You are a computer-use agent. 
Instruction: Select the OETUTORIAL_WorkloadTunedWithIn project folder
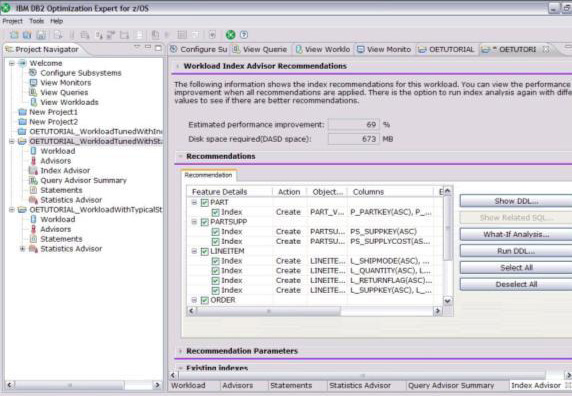pos(96,131)
